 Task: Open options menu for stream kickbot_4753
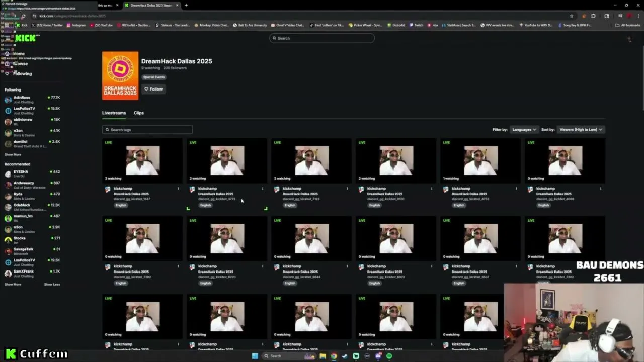516,189
